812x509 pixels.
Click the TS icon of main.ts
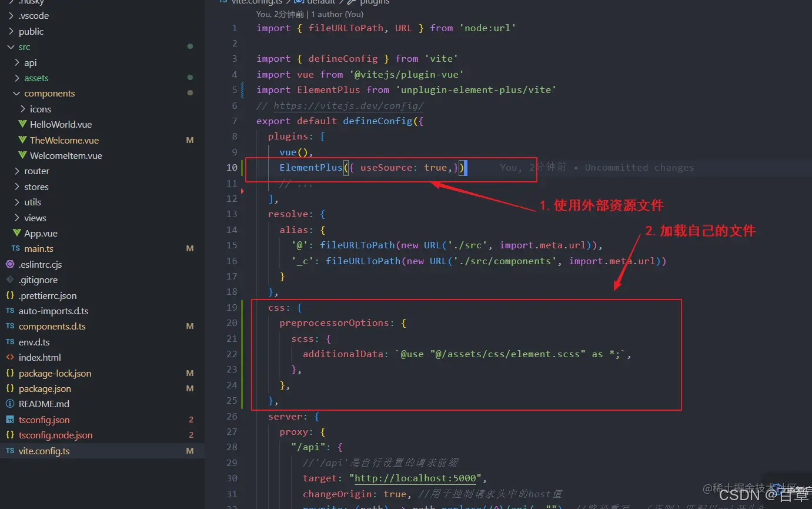coord(16,249)
